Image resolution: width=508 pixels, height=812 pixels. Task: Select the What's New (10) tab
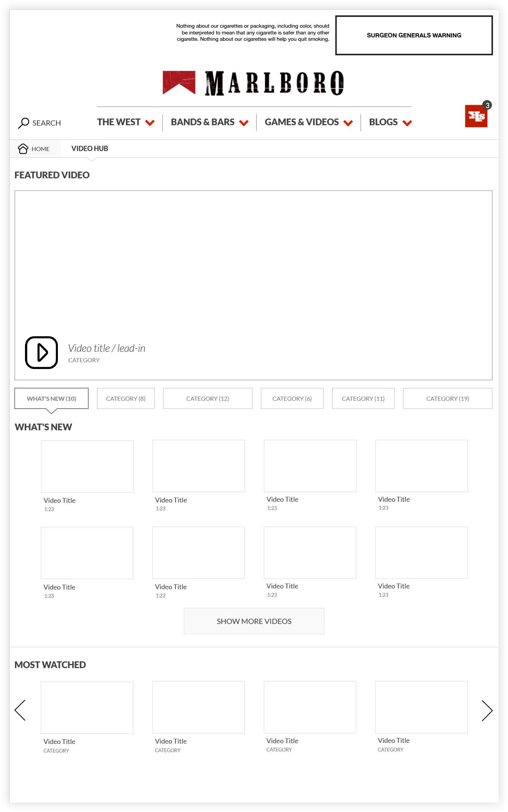point(52,399)
